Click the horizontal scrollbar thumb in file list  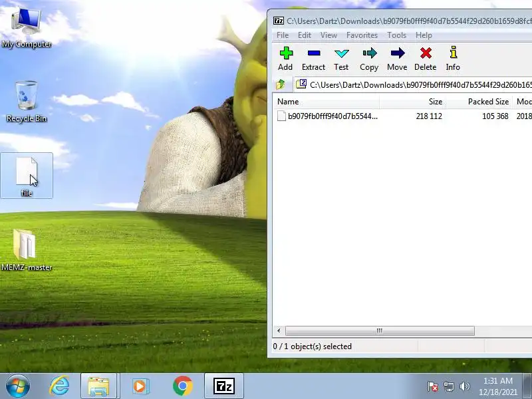380,331
